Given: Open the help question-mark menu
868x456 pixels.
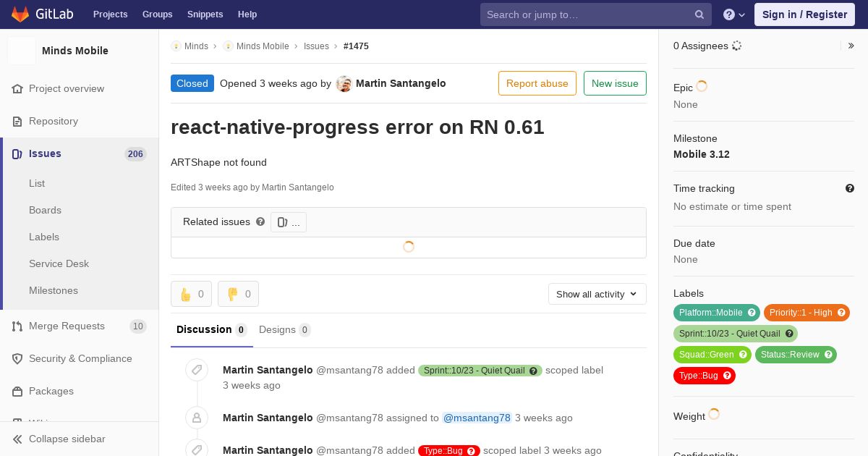Looking at the screenshot, I should click(734, 14).
